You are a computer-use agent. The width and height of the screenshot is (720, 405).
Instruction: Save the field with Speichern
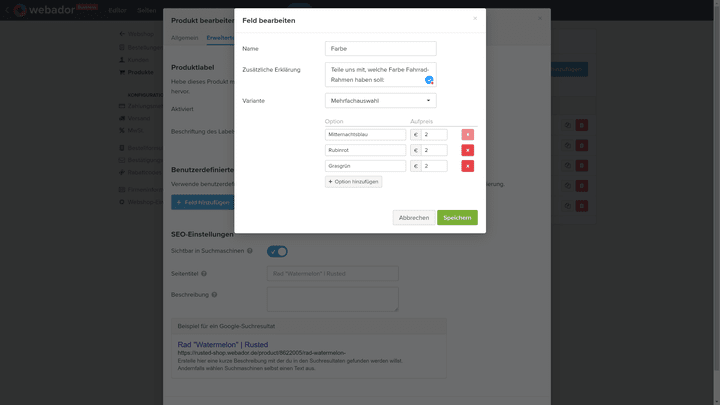pyautogui.click(x=457, y=217)
